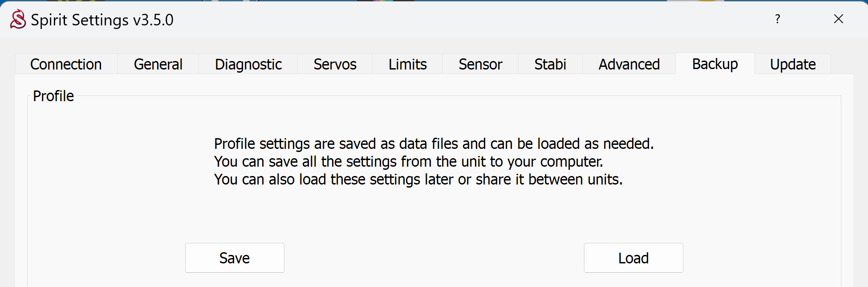This screenshot has width=868, height=287.
Task: Click the line about saving settings to computer
Action: pyautogui.click(x=408, y=161)
